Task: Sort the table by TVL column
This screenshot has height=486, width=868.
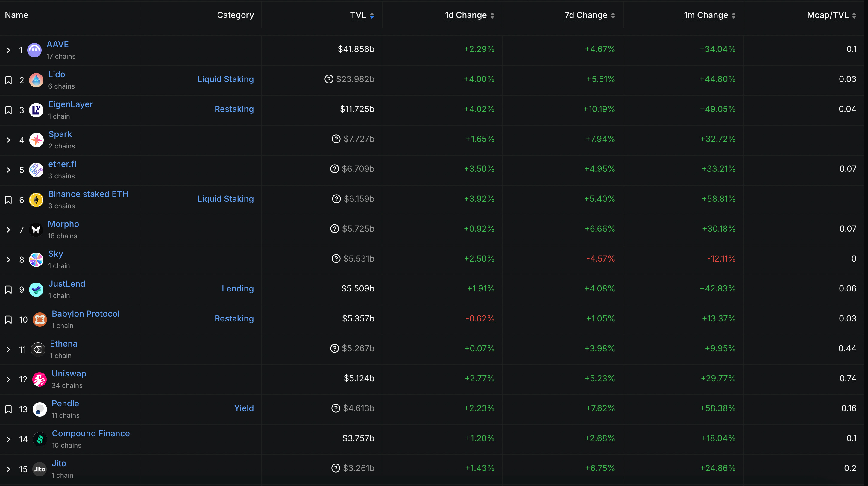Action: 358,15
